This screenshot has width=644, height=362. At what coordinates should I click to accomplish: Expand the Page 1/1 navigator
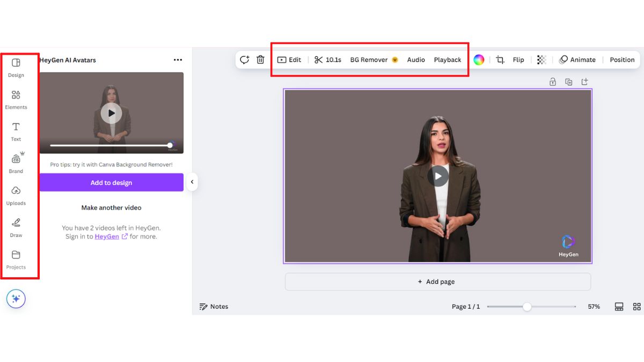tap(466, 306)
